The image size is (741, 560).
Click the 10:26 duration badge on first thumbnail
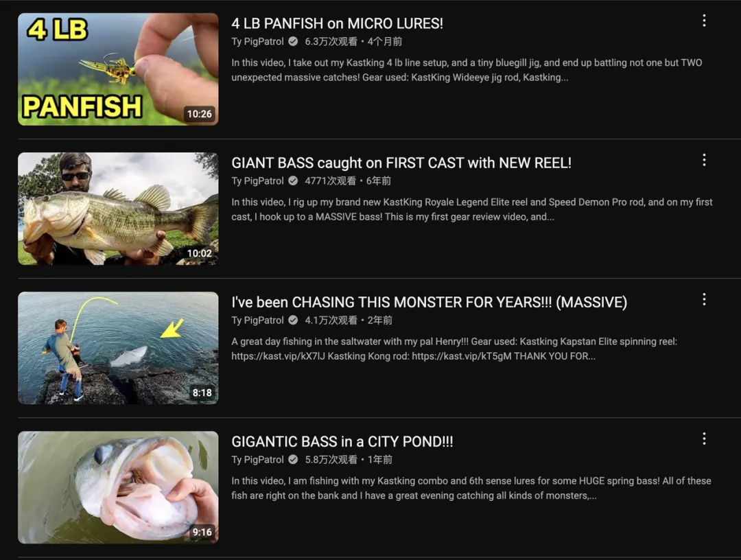(x=200, y=114)
